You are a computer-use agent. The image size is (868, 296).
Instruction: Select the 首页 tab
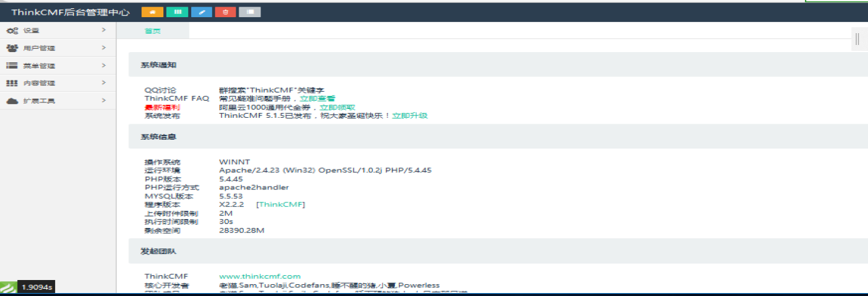[x=153, y=31]
